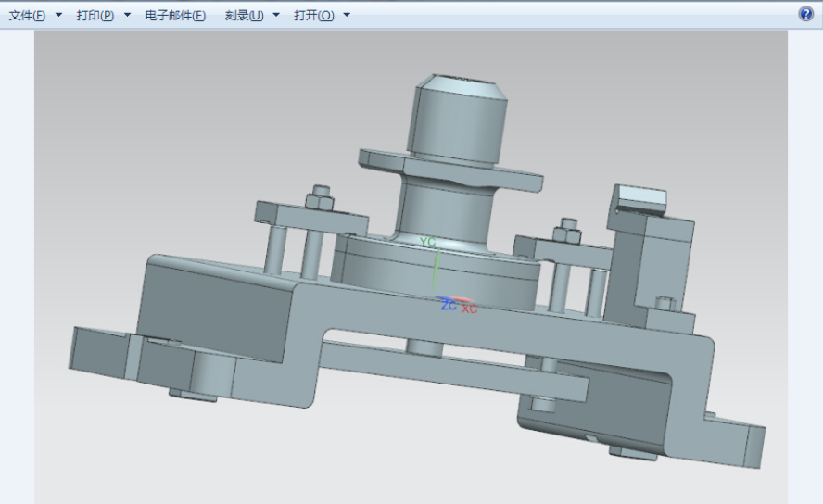823x504 pixels.
Task: Expand the dropdown arrow beside 文件(F)
Action: coord(58,15)
